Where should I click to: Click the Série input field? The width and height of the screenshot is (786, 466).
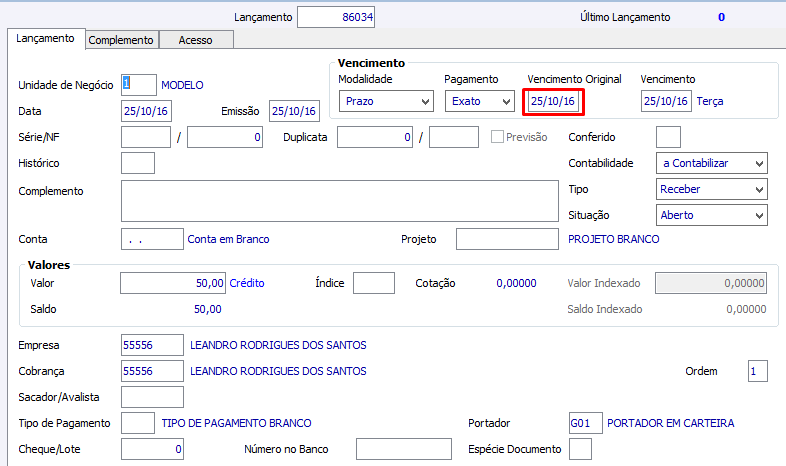point(146,137)
